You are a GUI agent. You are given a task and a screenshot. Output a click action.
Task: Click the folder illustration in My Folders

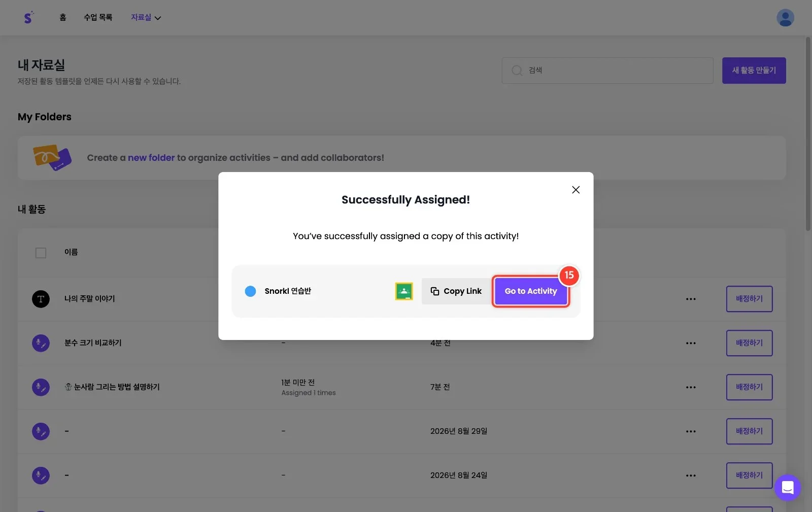tap(52, 157)
